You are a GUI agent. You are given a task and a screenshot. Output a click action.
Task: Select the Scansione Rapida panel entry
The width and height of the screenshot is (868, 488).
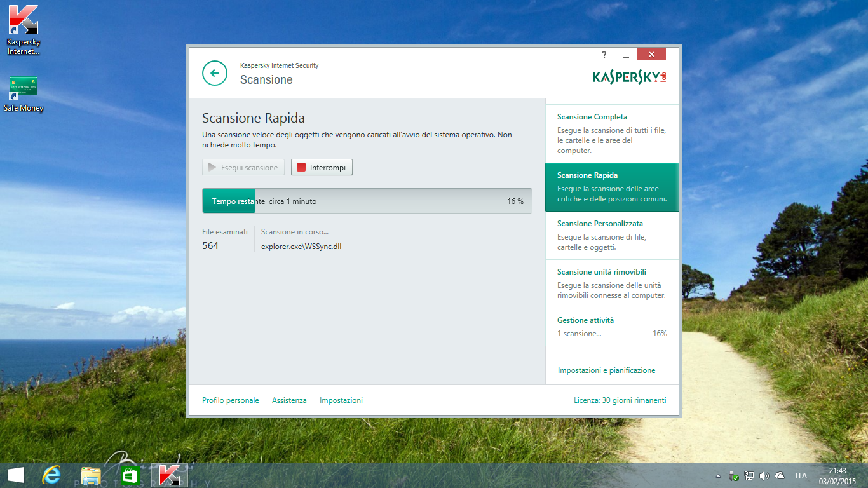(612, 187)
